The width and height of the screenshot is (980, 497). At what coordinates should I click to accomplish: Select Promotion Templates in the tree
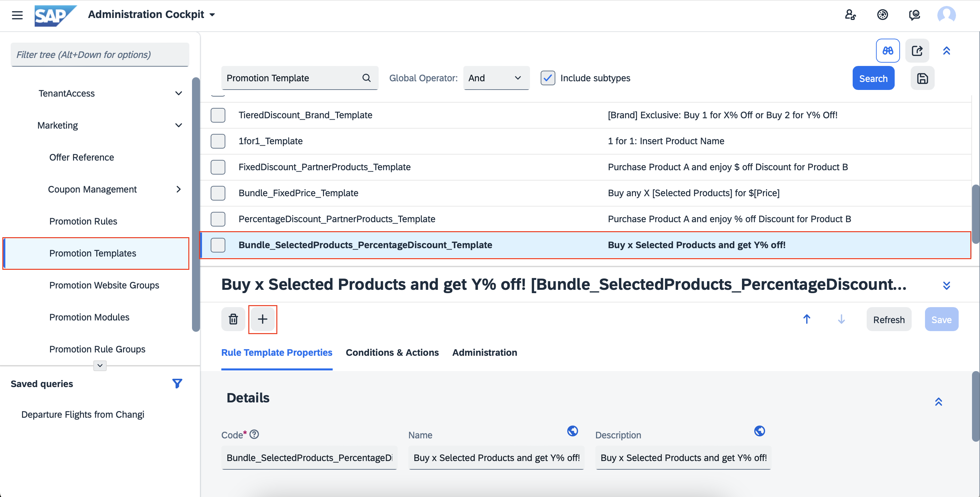coord(96,253)
